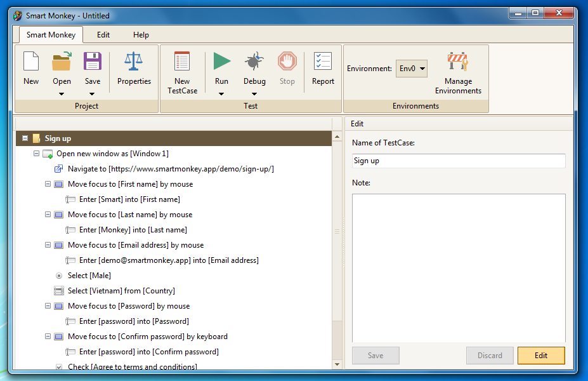The image size is (588, 381).
Task: Click inside the Note text area
Action: coord(459,267)
